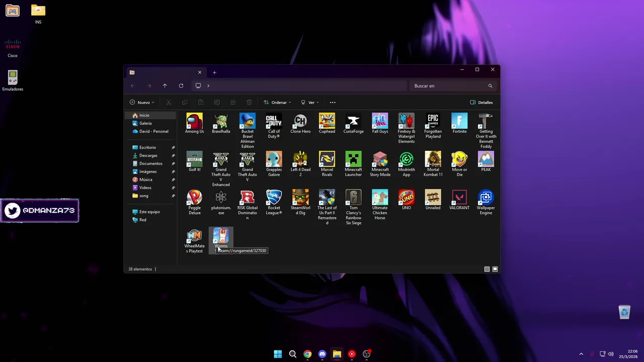Select the Unrailed shortcut
The width and height of the screenshot is (644, 362).
(x=433, y=200)
